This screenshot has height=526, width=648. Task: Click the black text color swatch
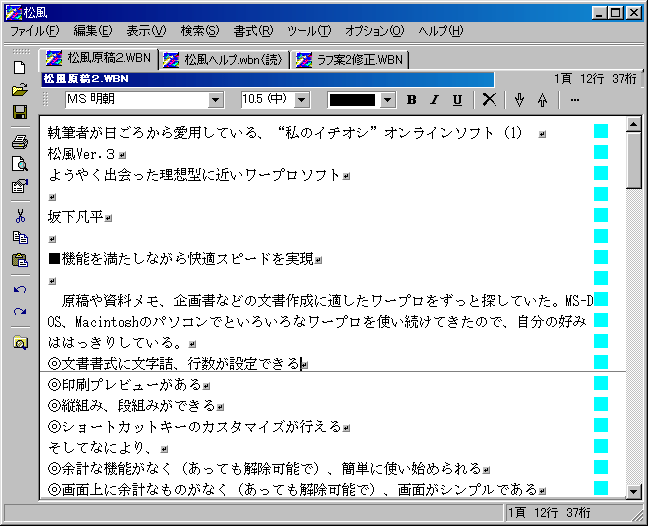tap(353, 100)
